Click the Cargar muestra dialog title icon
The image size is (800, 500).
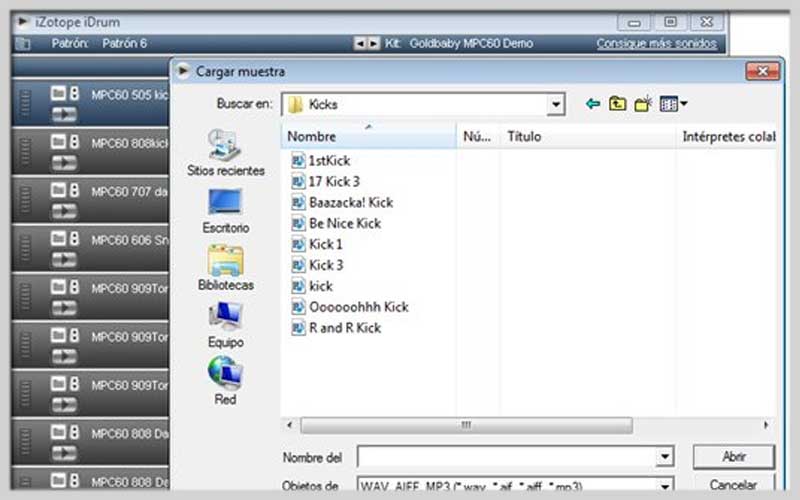click(183, 71)
